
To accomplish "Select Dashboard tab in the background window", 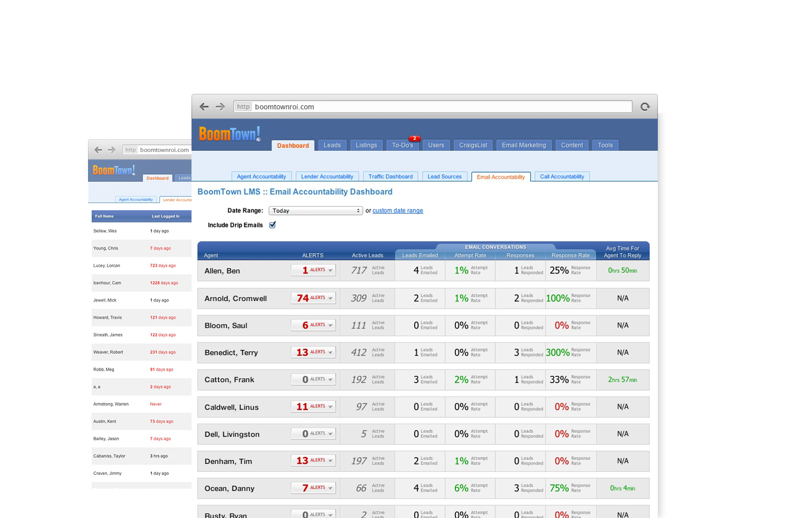I will pos(158,178).
